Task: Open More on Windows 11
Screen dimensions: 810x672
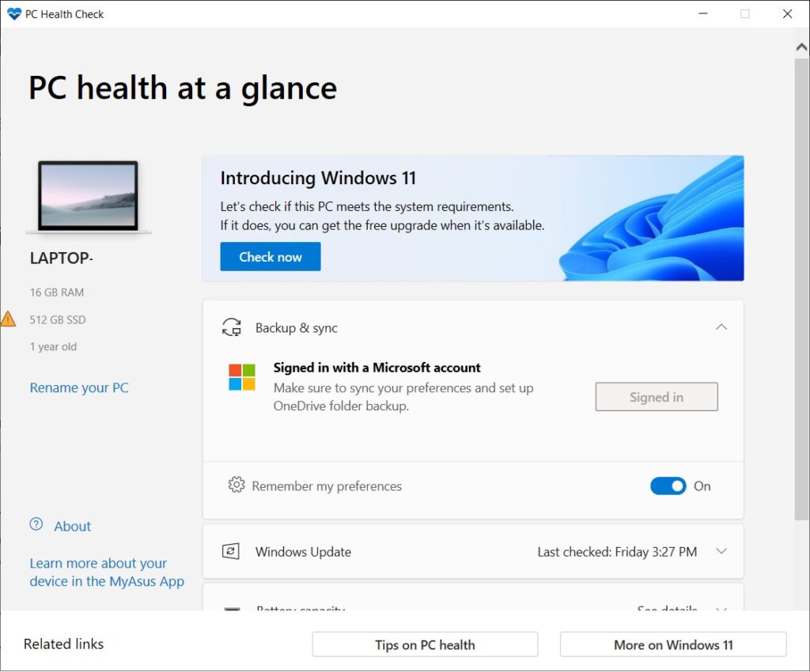Action: [x=672, y=644]
